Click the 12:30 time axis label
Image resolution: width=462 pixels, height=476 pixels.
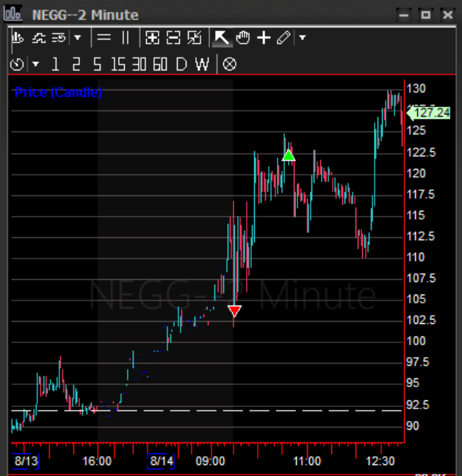380,461
